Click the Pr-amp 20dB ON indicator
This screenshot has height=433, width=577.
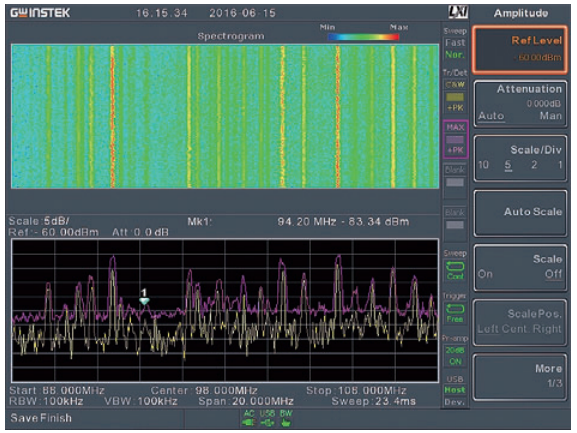pos(455,355)
